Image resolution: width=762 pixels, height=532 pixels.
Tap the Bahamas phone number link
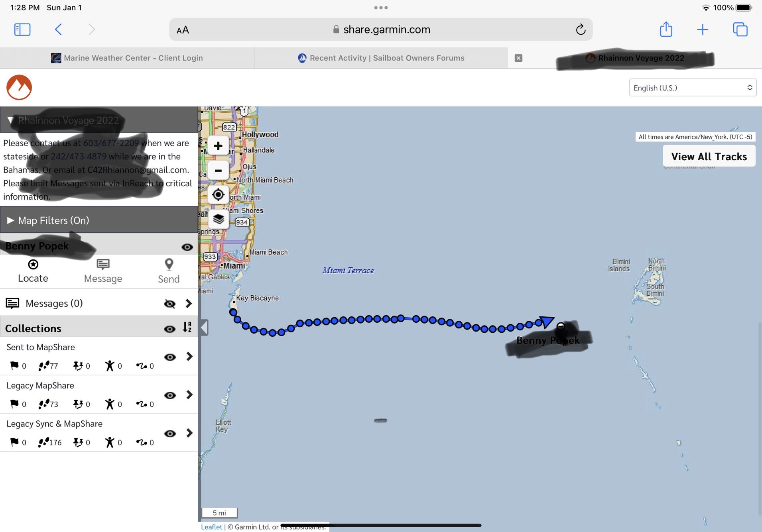click(79, 156)
